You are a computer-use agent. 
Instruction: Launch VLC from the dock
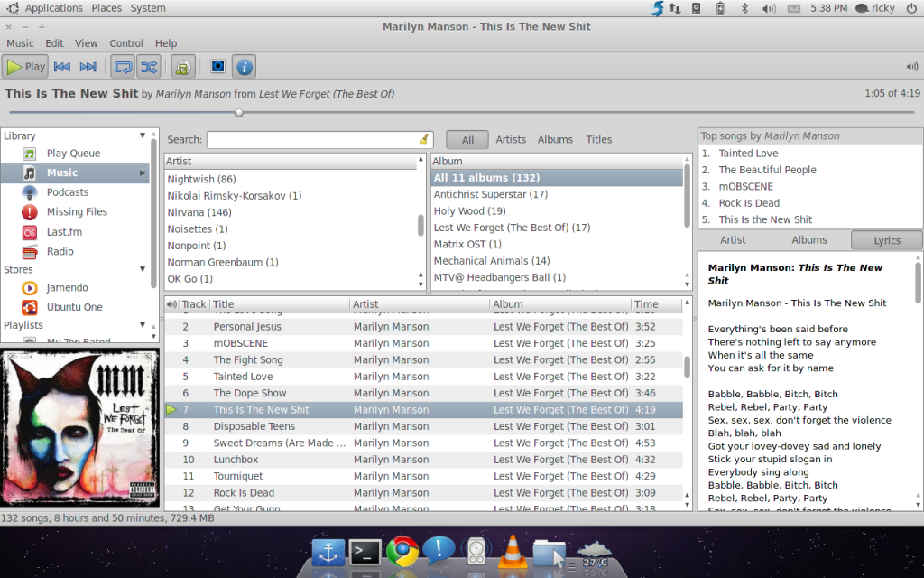click(x=513, y=550)
